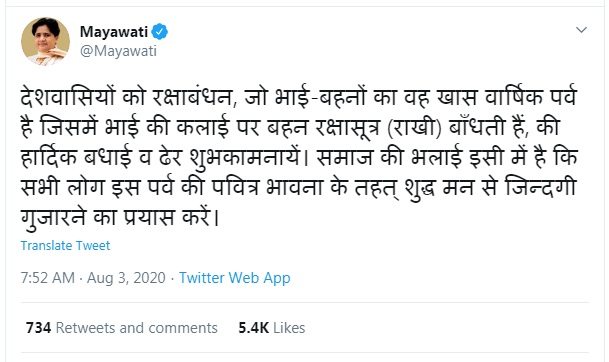
Task: Open Mayawati's profile picture
Action: point(45,41)
